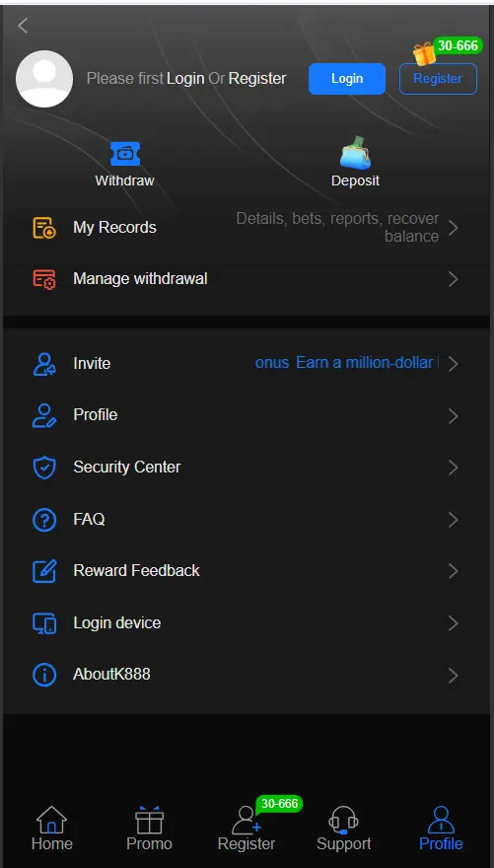This screenshot has height=868, width=494.
Task: Open the Promo tab
Action: click(x=149, y=829)
